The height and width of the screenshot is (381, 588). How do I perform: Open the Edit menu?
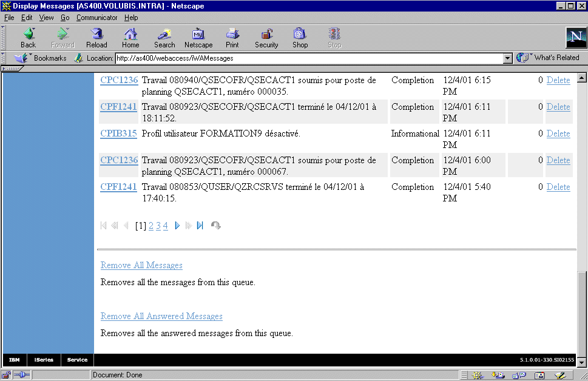(x=27, y=18)
